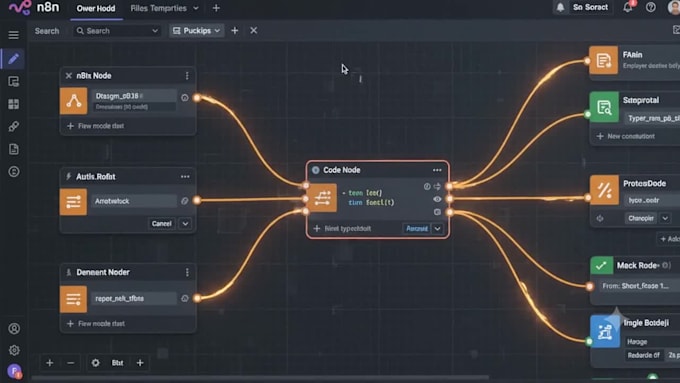The image size is (680, 383).
Task: Click the horizontal canvas scrollbar
Action: coord(260,378)
